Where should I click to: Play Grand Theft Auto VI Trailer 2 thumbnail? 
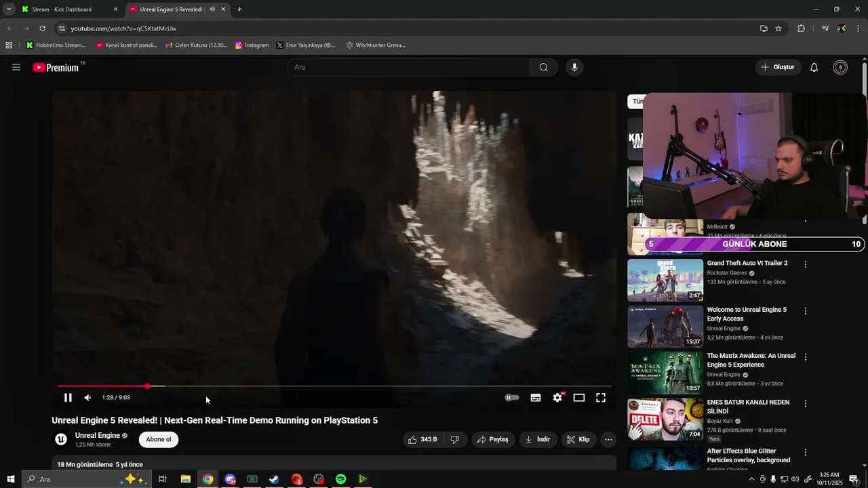coord(665,280)
